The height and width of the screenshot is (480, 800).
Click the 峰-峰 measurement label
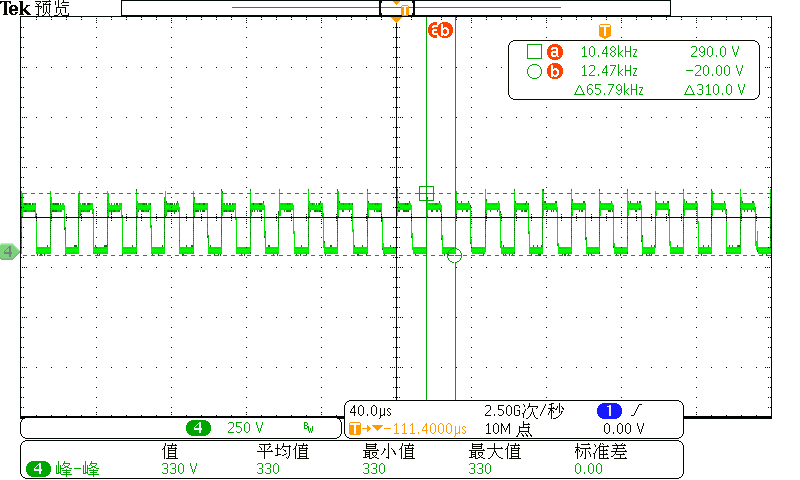click(78, 469)
